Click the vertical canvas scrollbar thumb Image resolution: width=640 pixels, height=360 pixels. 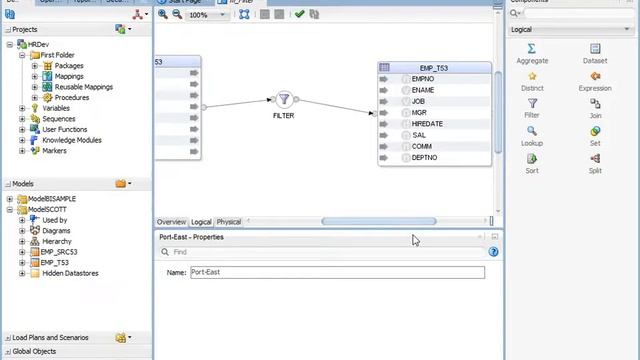pos(498,112)
